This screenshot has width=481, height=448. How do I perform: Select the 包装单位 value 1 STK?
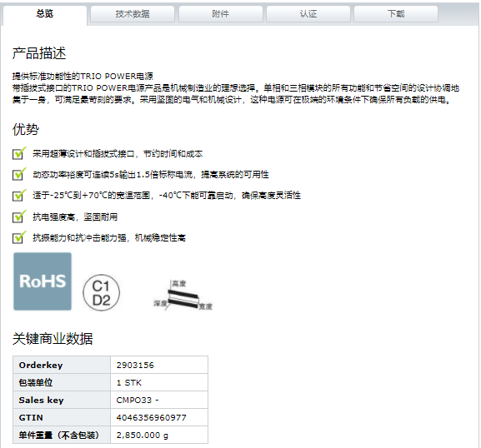click(x=129, y=383)
